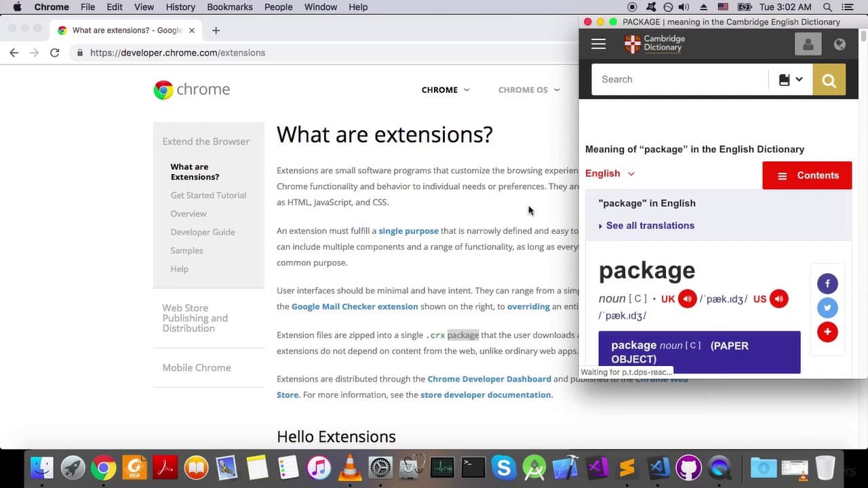Viewport: 868px width, 488px height.
Task: Open System Preferences from the Dock
Action: pyautogui.click(x=380, y=468)
